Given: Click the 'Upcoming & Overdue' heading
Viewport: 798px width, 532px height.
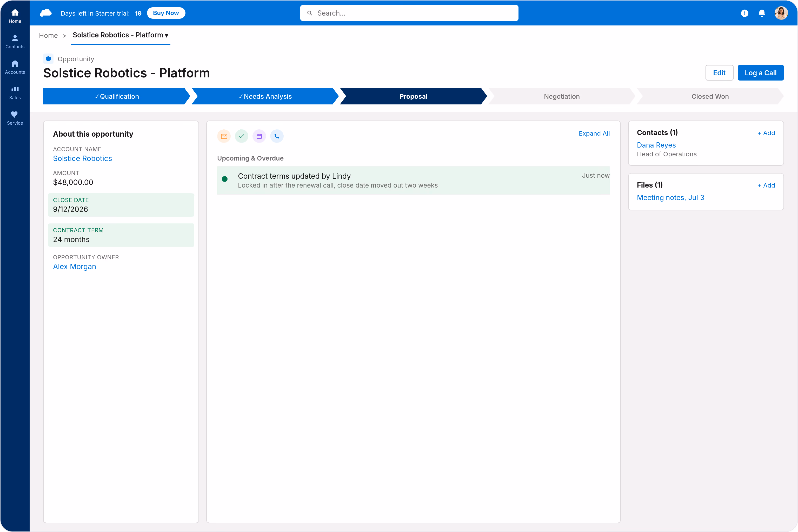Looking at the screenshot, I should click(250, 158).
